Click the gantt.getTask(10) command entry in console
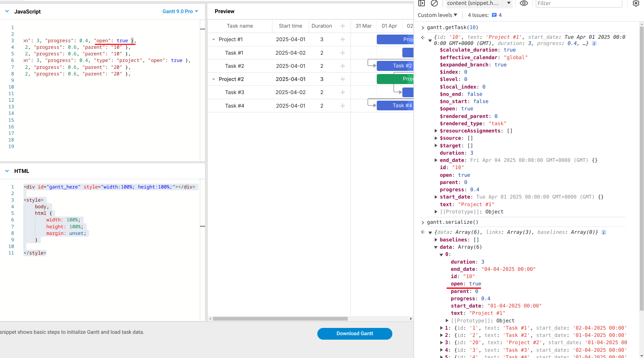The width and height of the screenshot is (644, 358). [x=452, y=27]
